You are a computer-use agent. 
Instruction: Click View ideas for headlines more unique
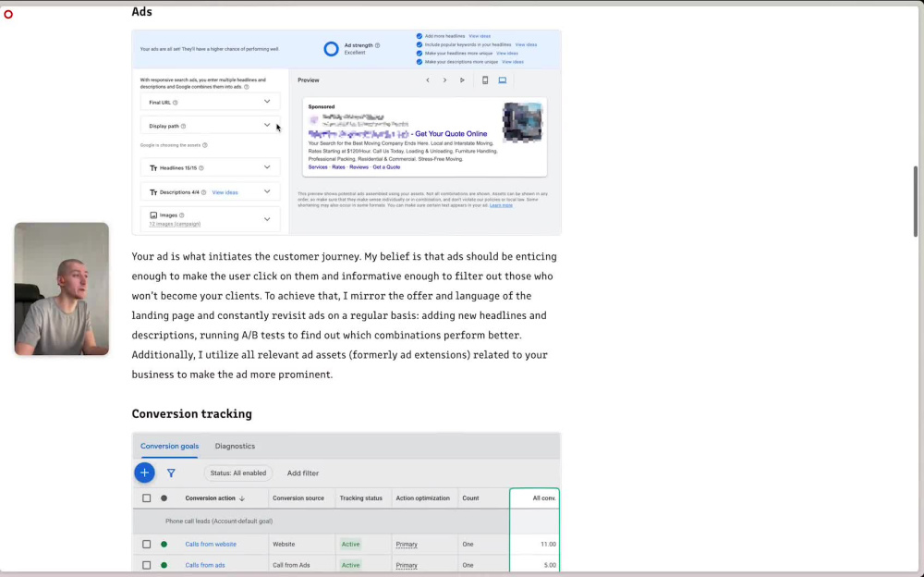507,53
